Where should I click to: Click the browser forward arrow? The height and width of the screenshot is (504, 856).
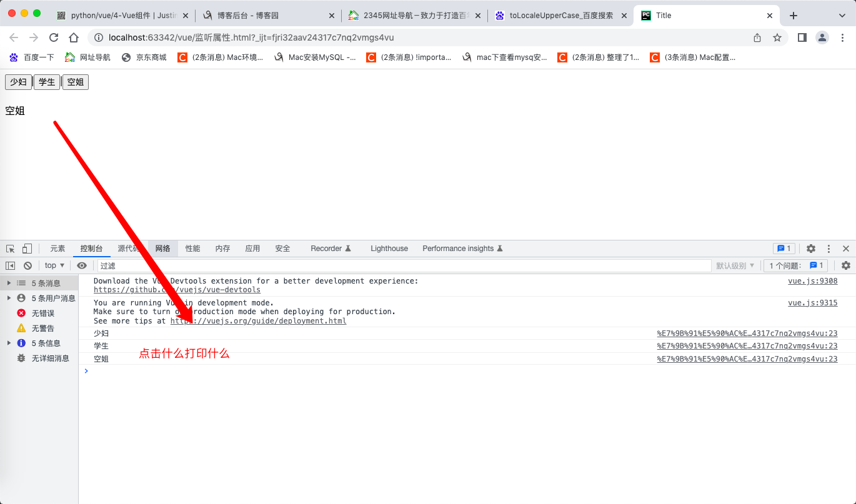(34, 37)
